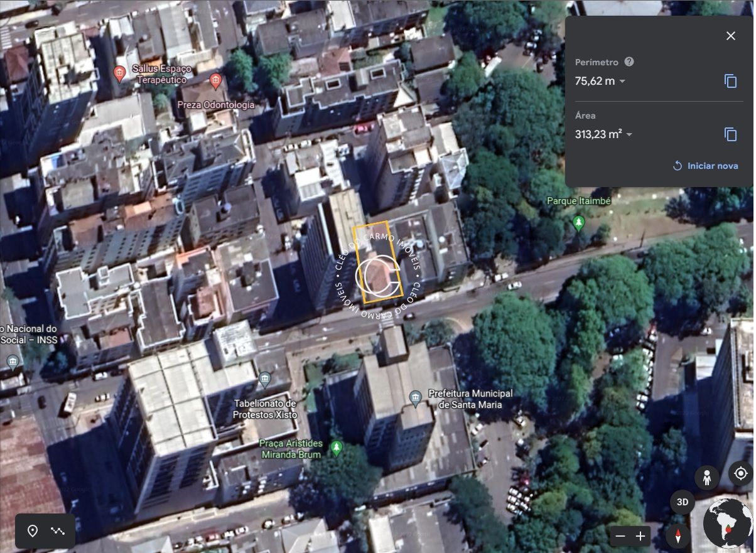The height and width of the screenshot is (553, 756).
Task: Expand the perimeter unit dropdown
Action: 622,82
